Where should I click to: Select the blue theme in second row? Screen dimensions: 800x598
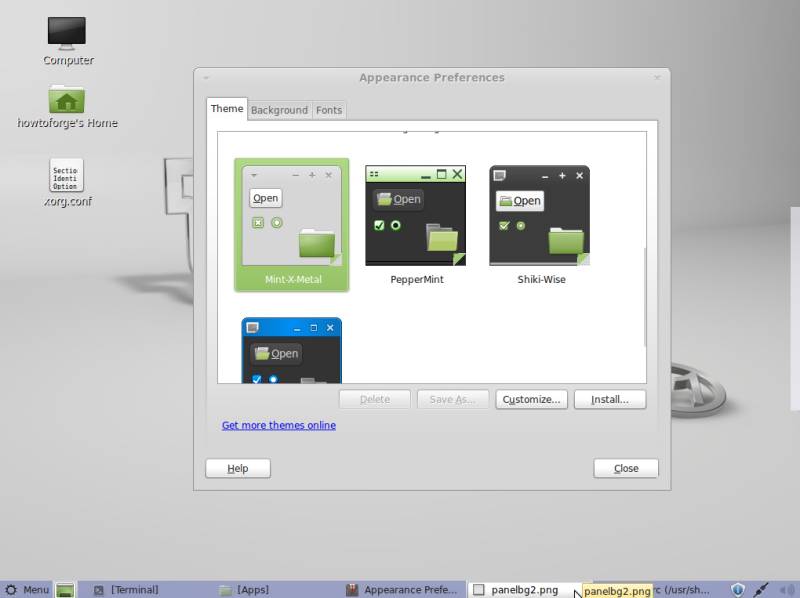coord(292,350)
